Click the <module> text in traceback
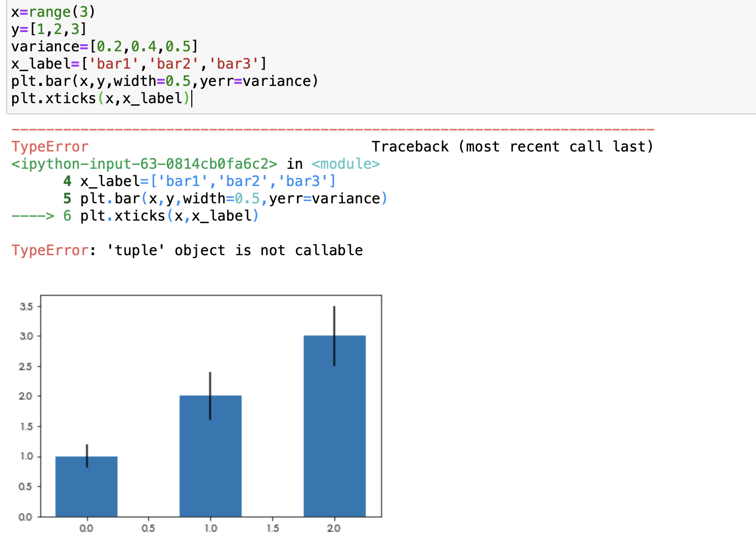This screenshot has height=548, width=756. tap(345, 164)
